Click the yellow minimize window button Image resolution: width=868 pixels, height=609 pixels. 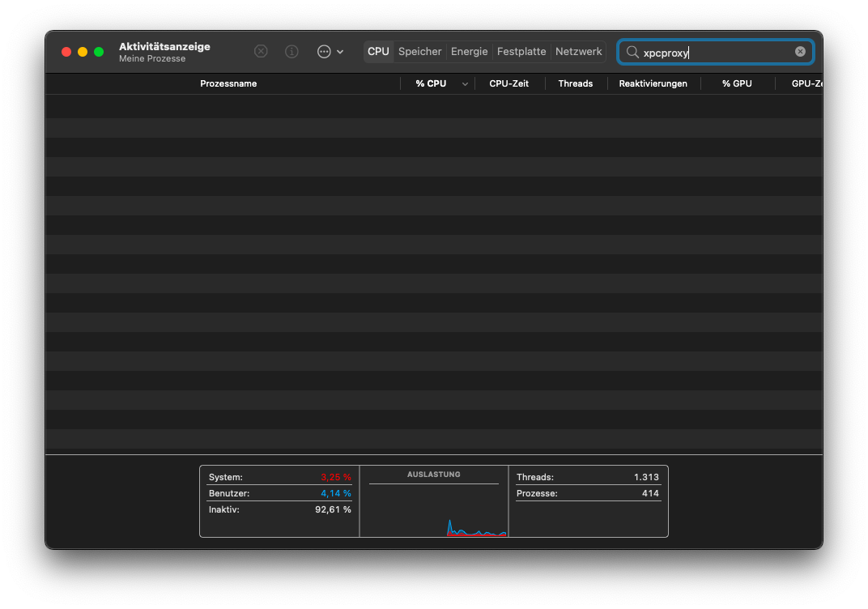(83, 52)
